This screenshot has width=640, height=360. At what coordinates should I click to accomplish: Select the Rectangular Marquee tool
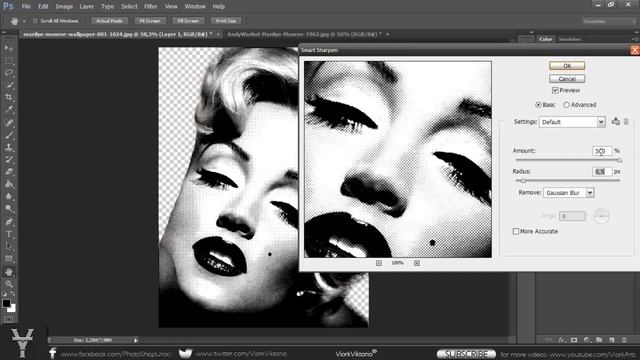(x=9, y=61)
